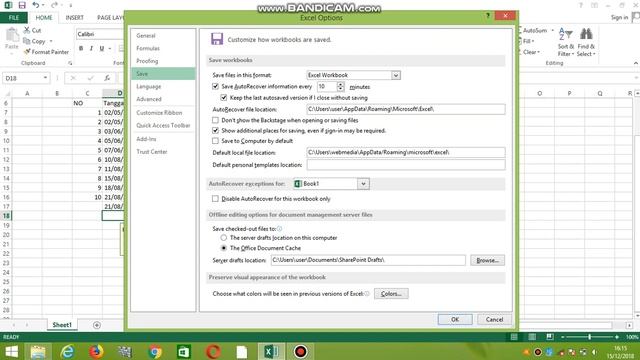The height and width of the screenshot is (360, 640).
Task: Open the Windows Start button
Action: pos(11,351)
